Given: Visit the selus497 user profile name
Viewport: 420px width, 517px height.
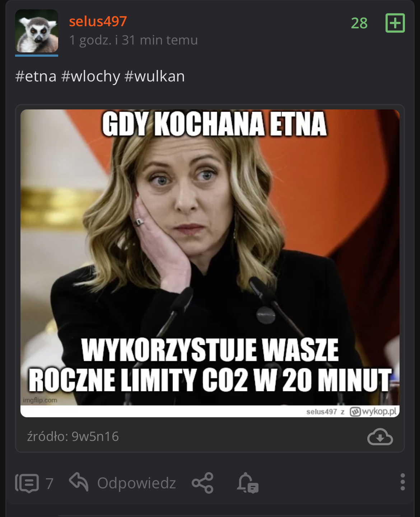Looking at the screenshot, I should [x=98, y=22].
